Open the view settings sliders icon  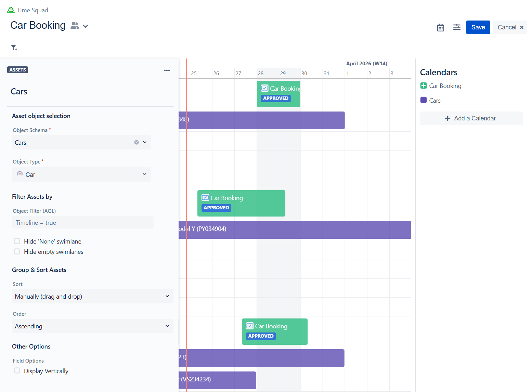tap(457, 27)
